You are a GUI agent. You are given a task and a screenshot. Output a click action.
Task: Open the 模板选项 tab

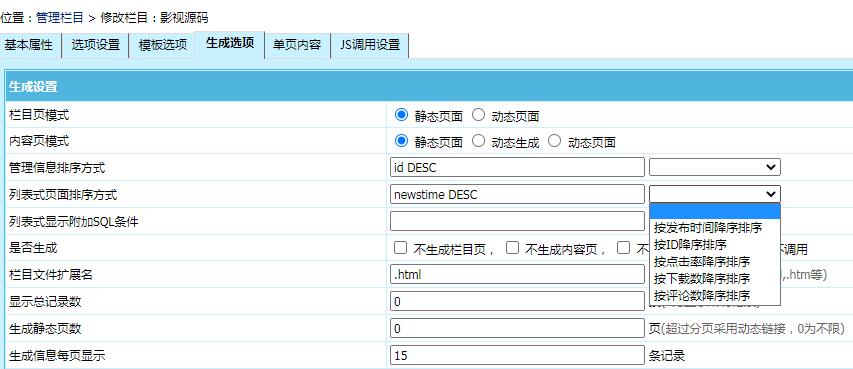click(162, 45)
